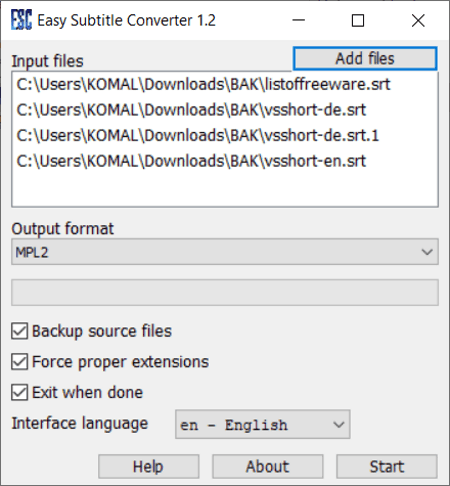
Task: Click the Interface language dropdown chevron
Action: point(339,425)
